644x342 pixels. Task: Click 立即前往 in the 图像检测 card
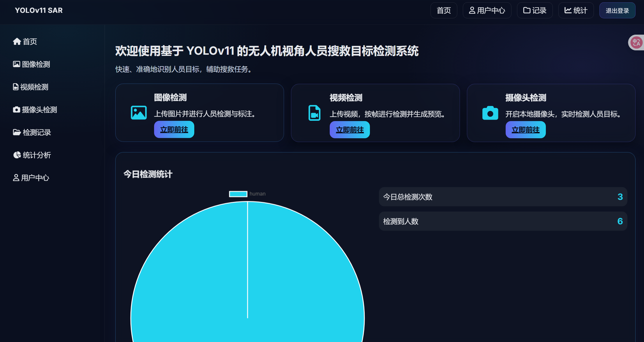click(174, 130)
